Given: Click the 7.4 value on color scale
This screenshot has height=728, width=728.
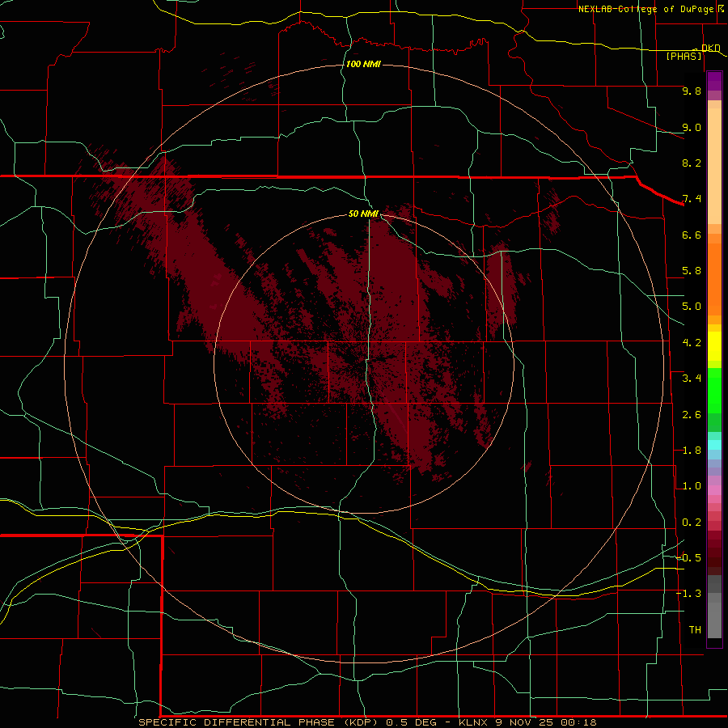Looking at the screenshot, I should [692, 199].
